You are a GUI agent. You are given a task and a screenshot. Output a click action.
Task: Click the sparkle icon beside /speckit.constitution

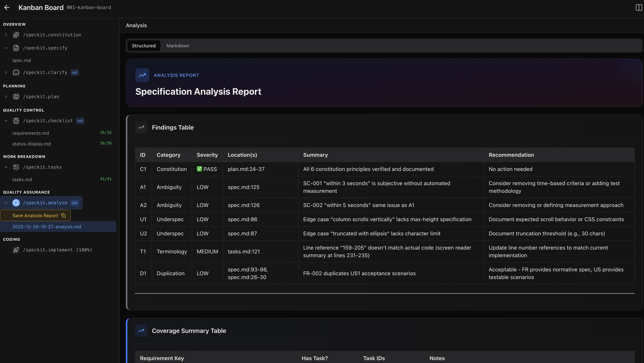coord(16,35)
